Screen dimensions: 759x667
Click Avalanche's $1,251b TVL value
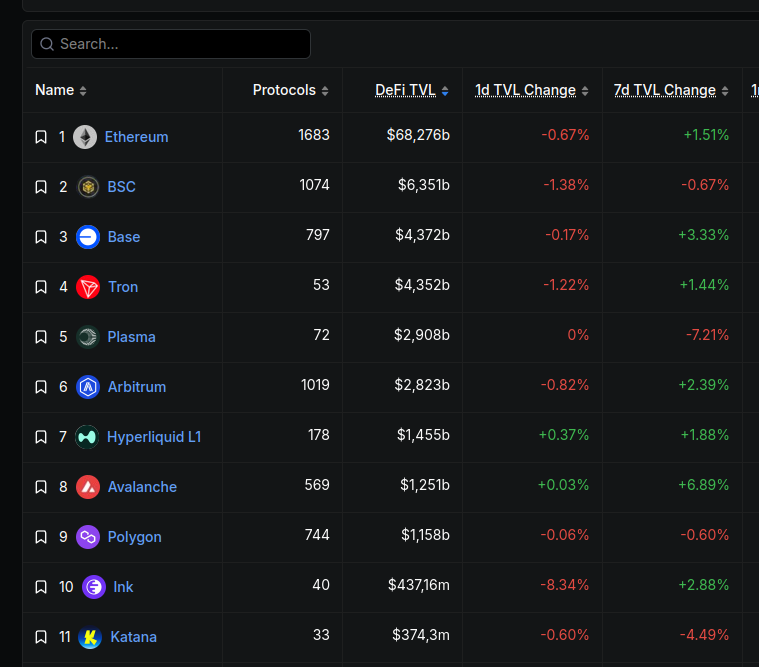[x=425, y=485]
